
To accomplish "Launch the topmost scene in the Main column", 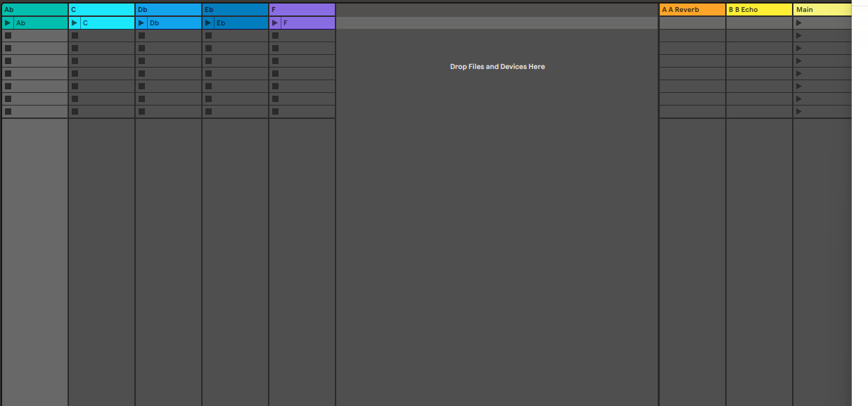I will (x=798, y=23).
